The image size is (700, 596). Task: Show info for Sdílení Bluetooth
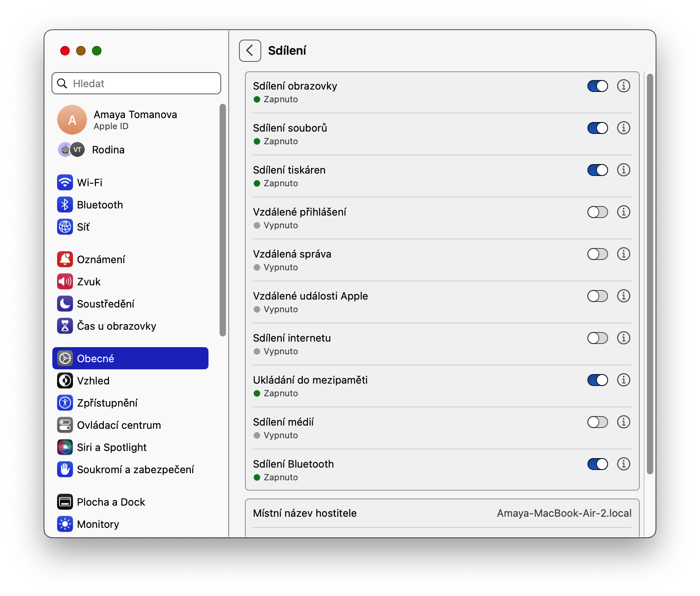[623, 464]
